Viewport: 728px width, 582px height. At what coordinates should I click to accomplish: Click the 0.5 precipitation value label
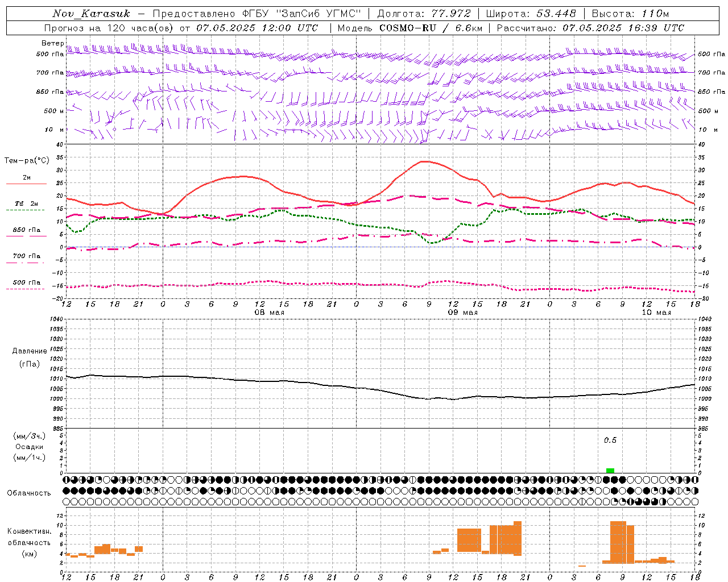[610, 440]
